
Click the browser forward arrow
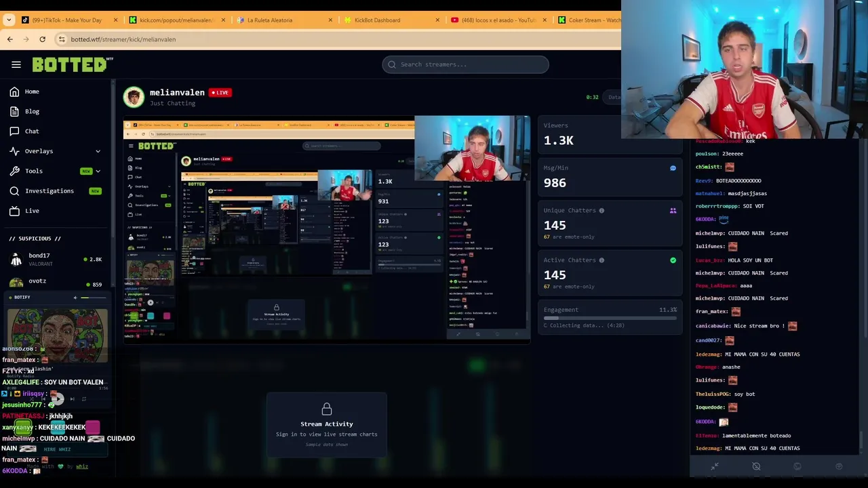(x=26, y=39)
